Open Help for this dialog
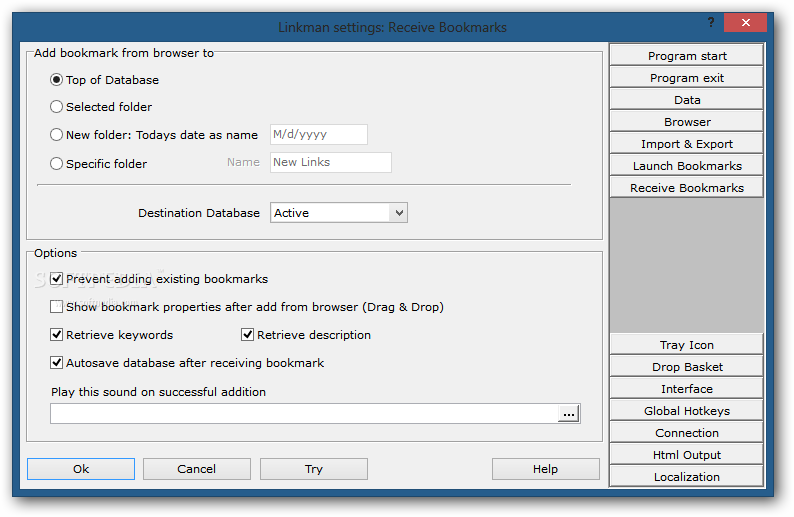794x517 pixels. (545, 469)
